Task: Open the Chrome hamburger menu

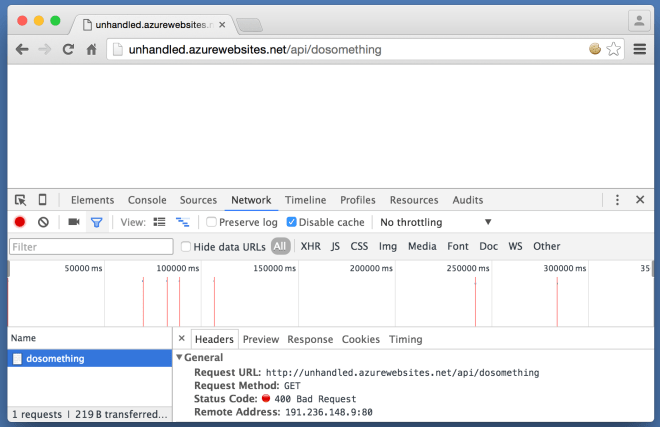Action: click(x=640, y=49)
